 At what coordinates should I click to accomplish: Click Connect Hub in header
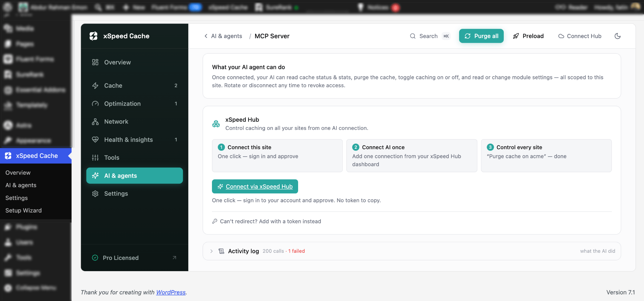[x=580, y=36]
